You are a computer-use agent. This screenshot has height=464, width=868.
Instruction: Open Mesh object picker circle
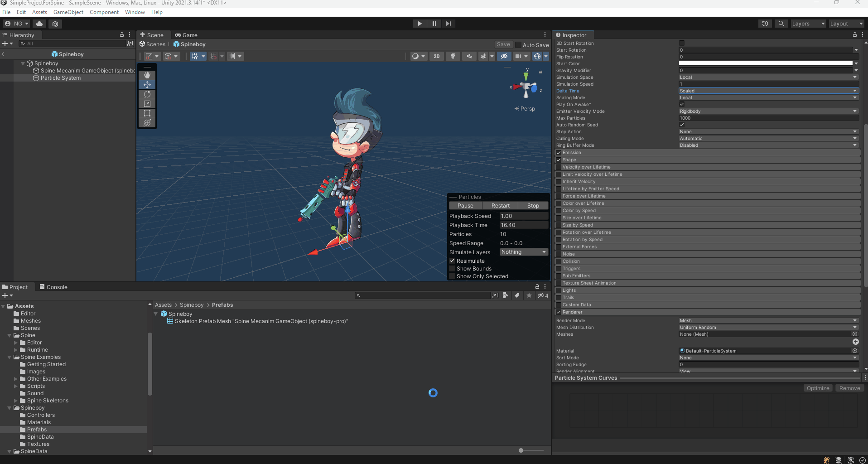(x=855, y=334)
